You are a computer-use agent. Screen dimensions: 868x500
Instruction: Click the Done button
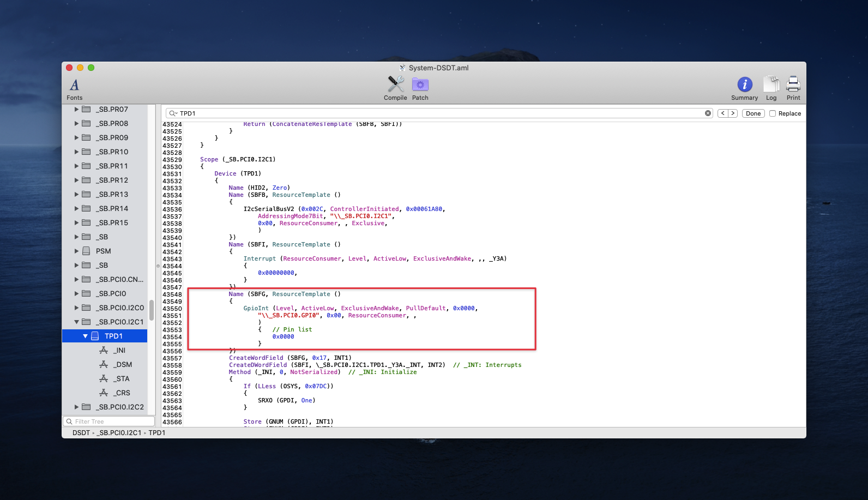click(753, 113)
